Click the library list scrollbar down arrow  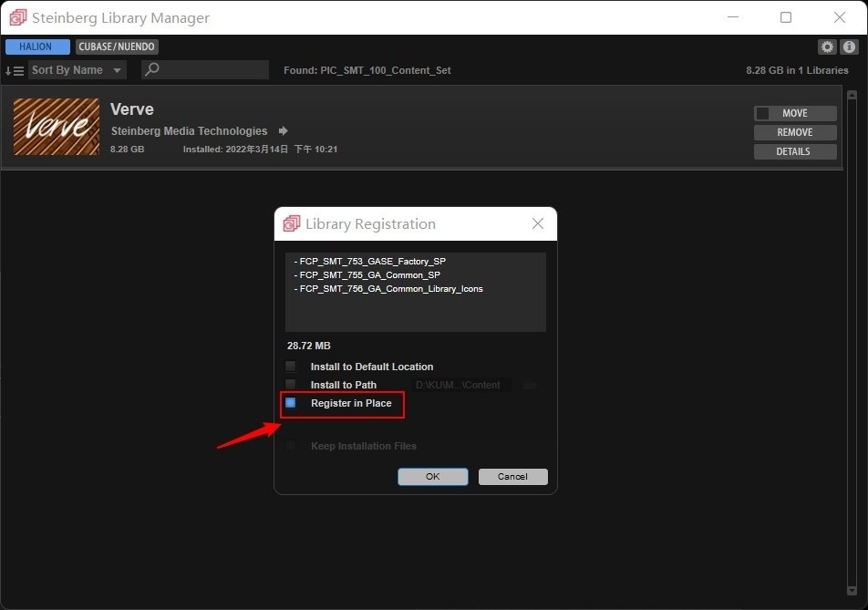[852, 591]
